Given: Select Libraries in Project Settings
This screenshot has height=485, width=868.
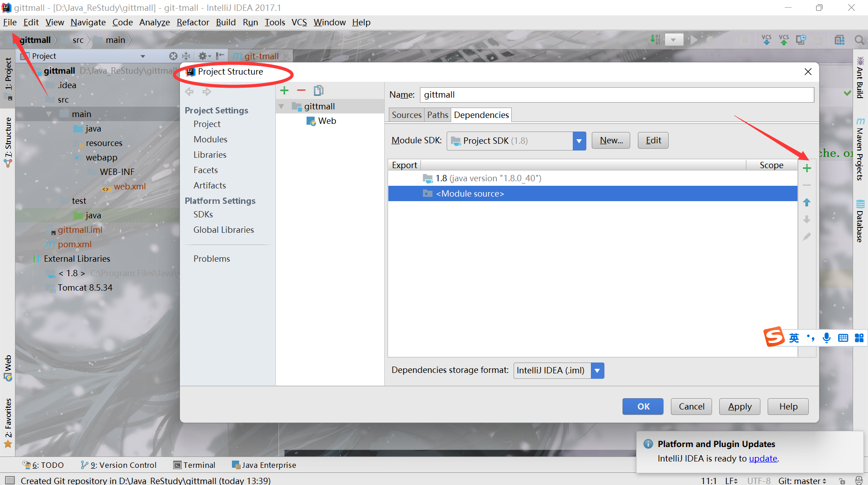Looking at the screenshot, I should (x=210, y=155).
